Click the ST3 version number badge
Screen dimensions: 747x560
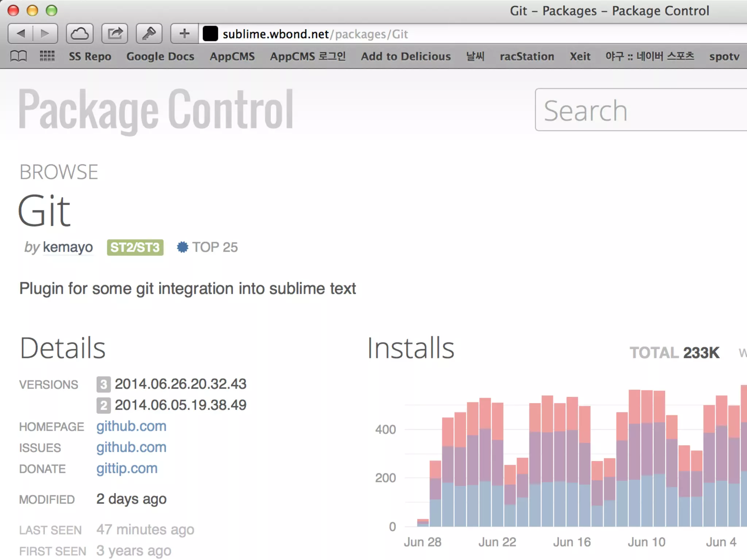coord(104,384)
